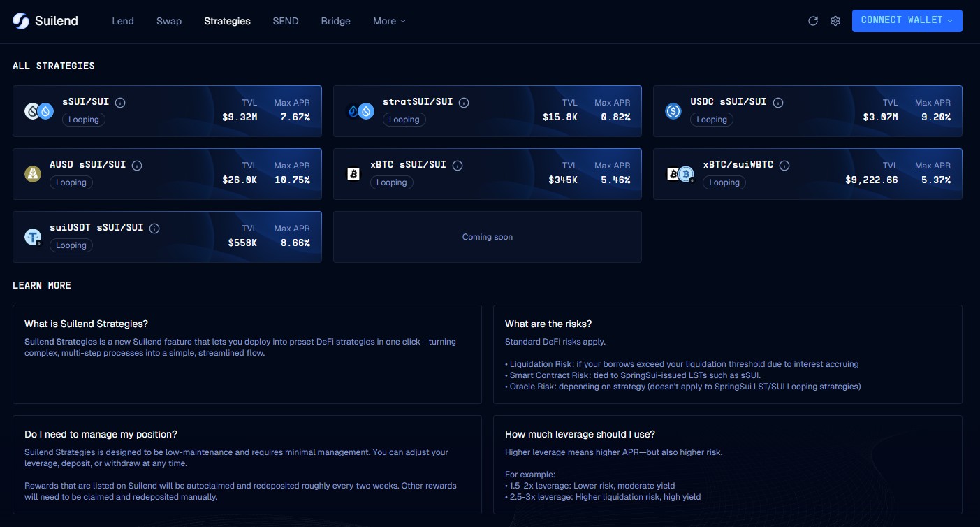This screenshot has width=980, height=527.
Task: Click the refresh icon in header
Action: 813,21
